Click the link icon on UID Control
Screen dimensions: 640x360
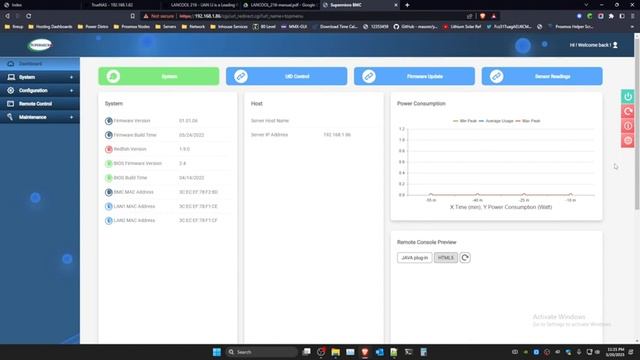tap(241, 76)
